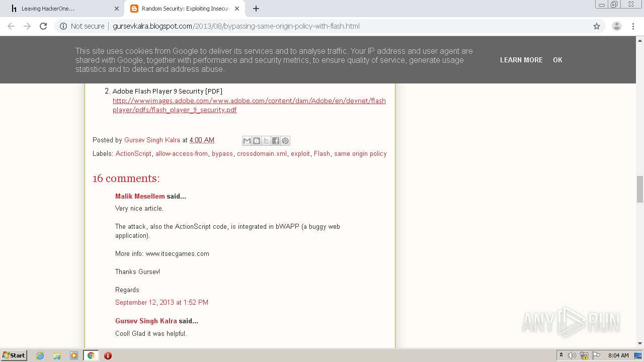Click the address bar URL

click(x=236, y=26)
